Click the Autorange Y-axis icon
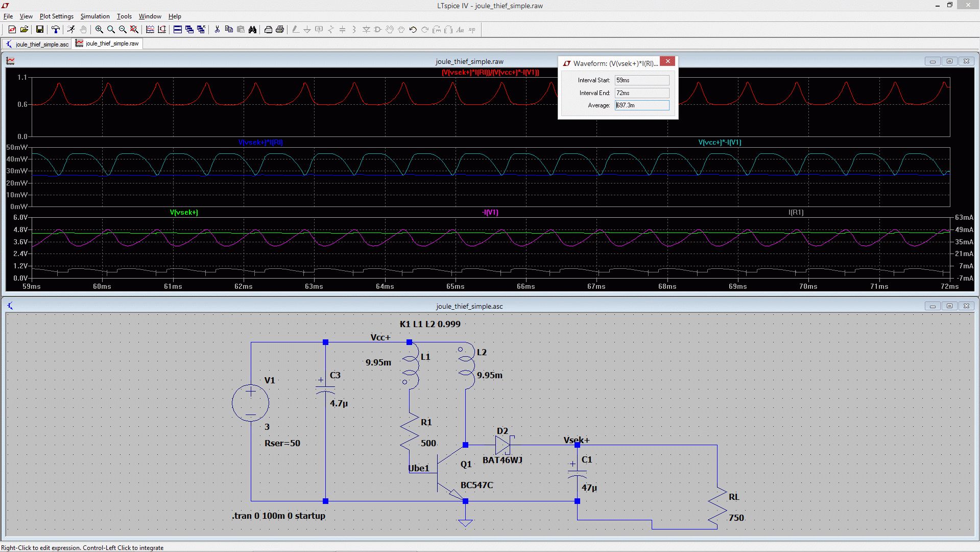 coord(162,30)
